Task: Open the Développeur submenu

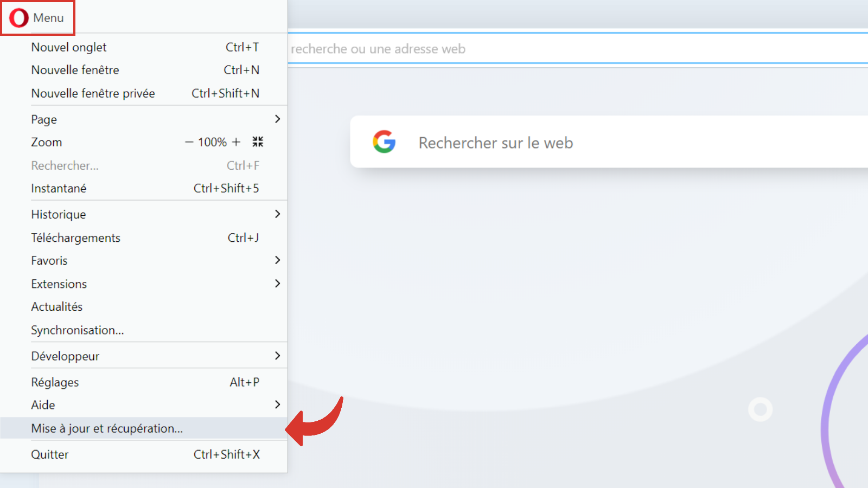Action: click(277, 356)
